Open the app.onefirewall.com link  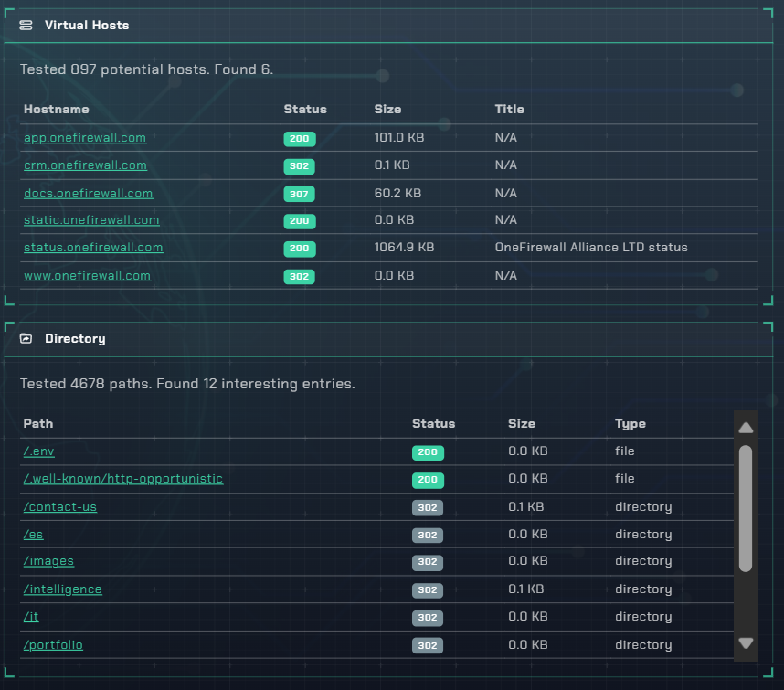click(x=85, y=138)
